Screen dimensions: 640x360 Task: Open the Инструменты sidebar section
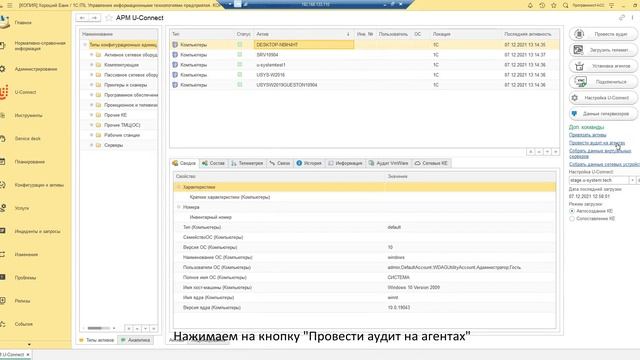pos(28,116)
